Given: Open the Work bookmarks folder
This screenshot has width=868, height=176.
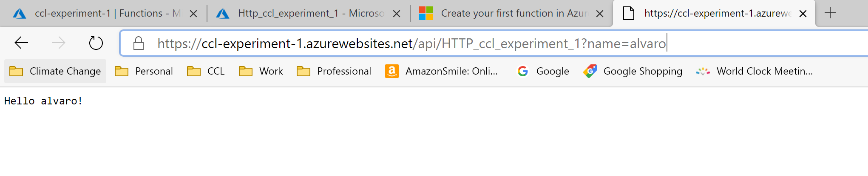Looking at the screenshot, I should click(x=261, y=71).
